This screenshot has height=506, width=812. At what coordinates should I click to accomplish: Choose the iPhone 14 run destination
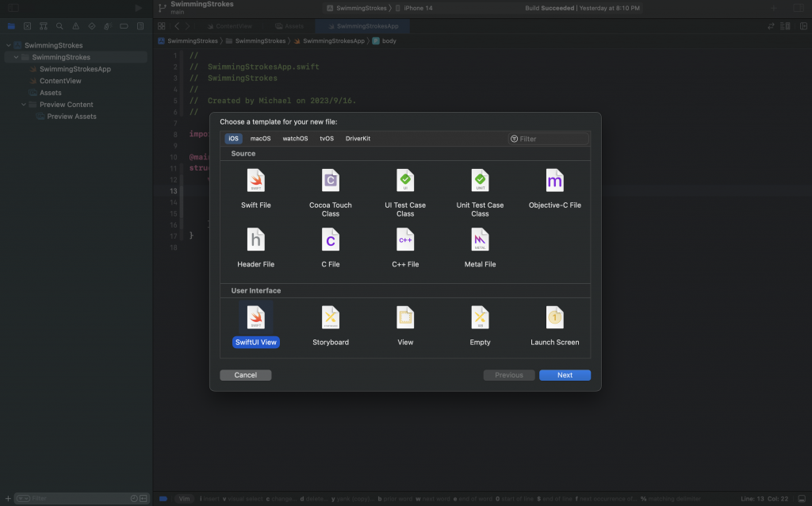[x=414, y=8]
